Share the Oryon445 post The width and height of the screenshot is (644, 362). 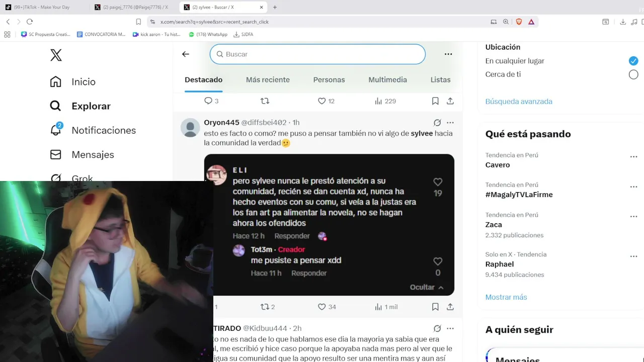pos(450,307)
